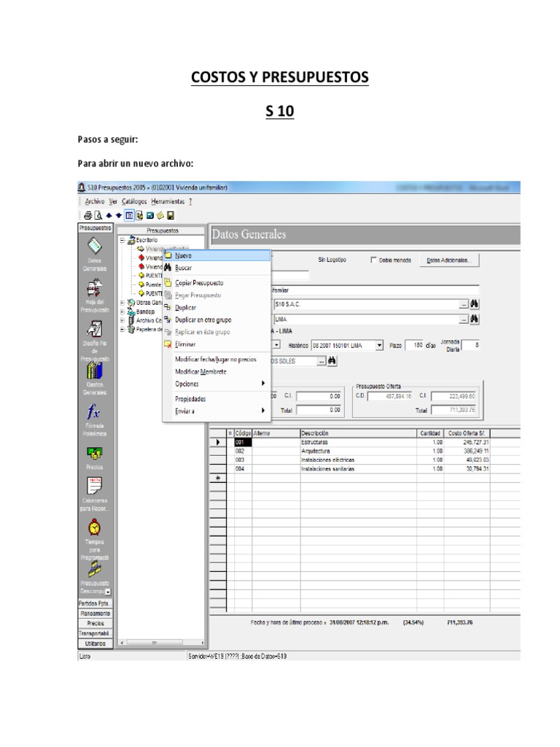
Task: Click scroll arrow beside Presupuesto Descompu label
Action: [108, 592]
